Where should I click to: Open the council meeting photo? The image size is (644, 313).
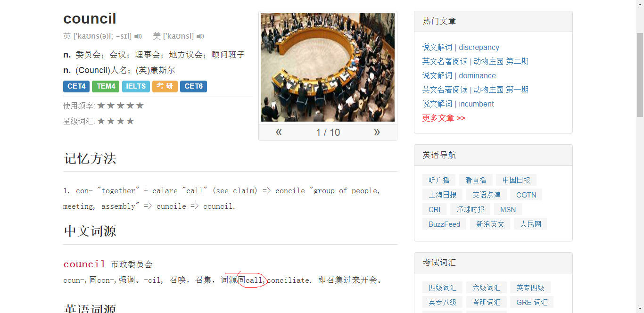[328, 67]
